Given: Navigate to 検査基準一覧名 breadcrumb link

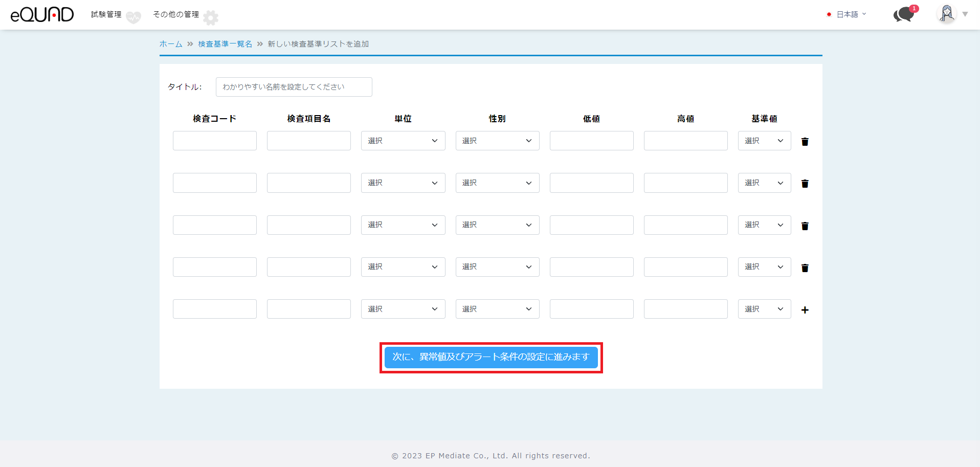Looking at the screenshot, I should 225,44.
